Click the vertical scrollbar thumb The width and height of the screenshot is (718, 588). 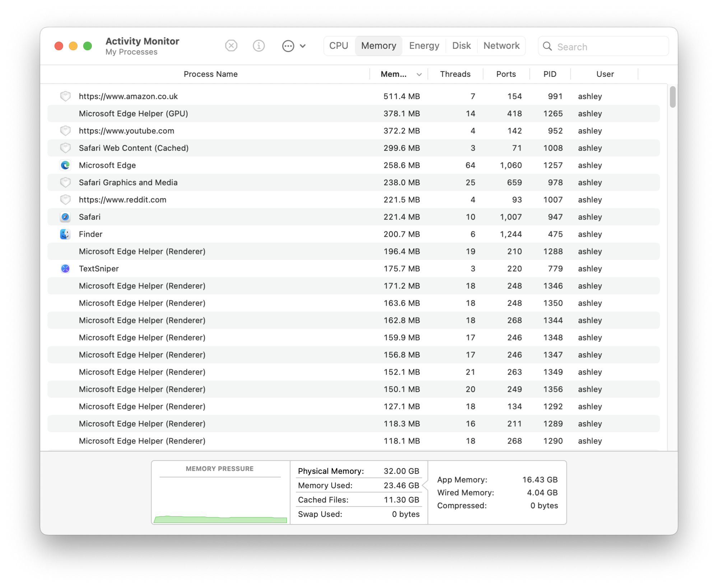pyautogui.click(x=672, y=97)
